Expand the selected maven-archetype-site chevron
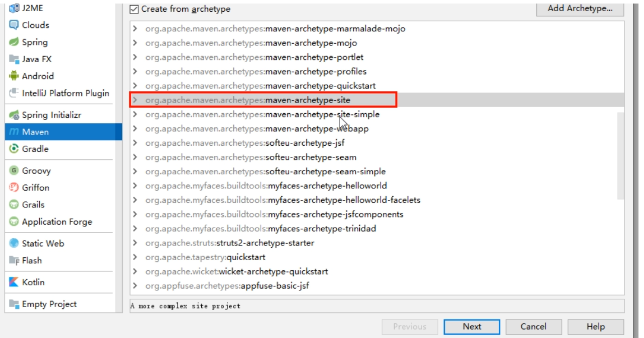This screenshot has height=338, width=644. point(135,100)
